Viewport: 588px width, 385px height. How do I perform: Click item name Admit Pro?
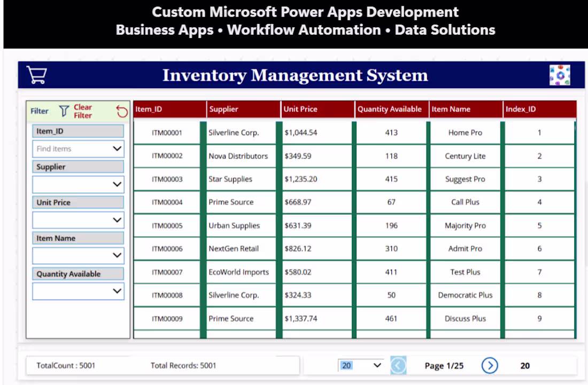click(465, 249)
